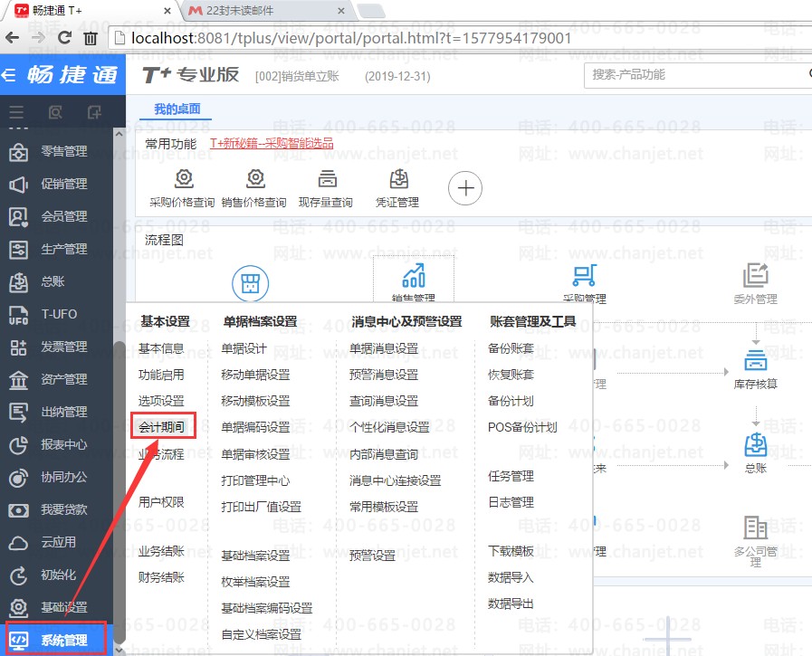Open 零售管理 icon in sidebar
812x656 pixels.
click(x=18, y=152)
